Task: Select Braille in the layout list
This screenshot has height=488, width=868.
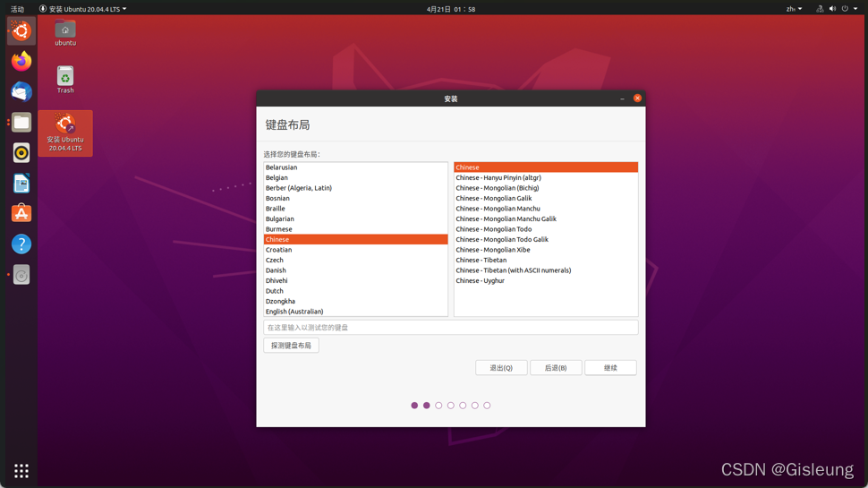Action: click(x=355, y=209)
